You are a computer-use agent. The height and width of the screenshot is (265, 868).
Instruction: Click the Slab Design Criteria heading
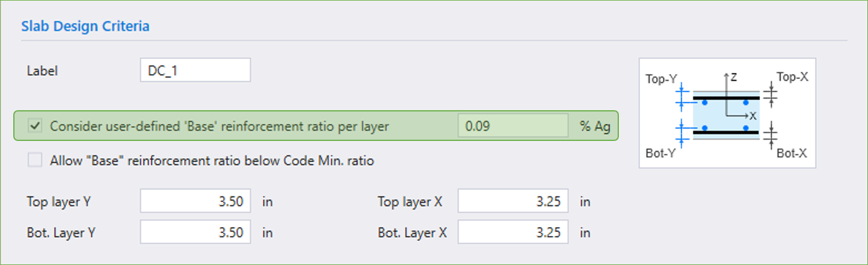click(85, 26)
